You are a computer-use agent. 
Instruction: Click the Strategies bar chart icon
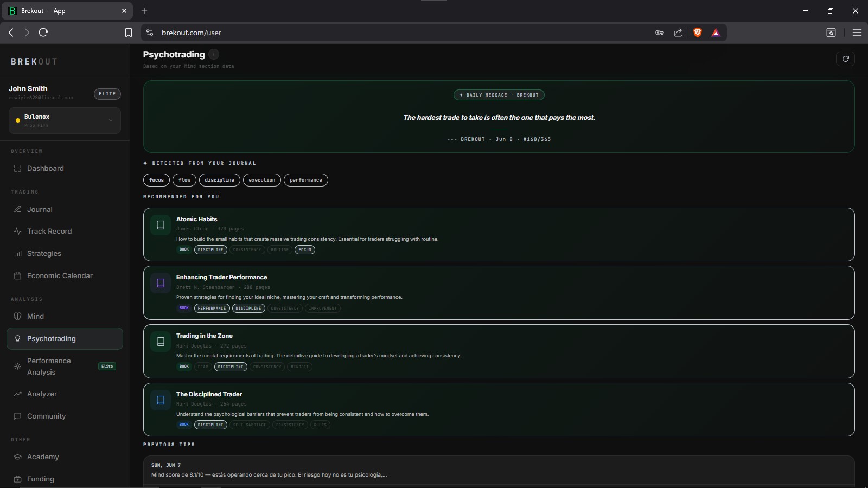[17, 254]
